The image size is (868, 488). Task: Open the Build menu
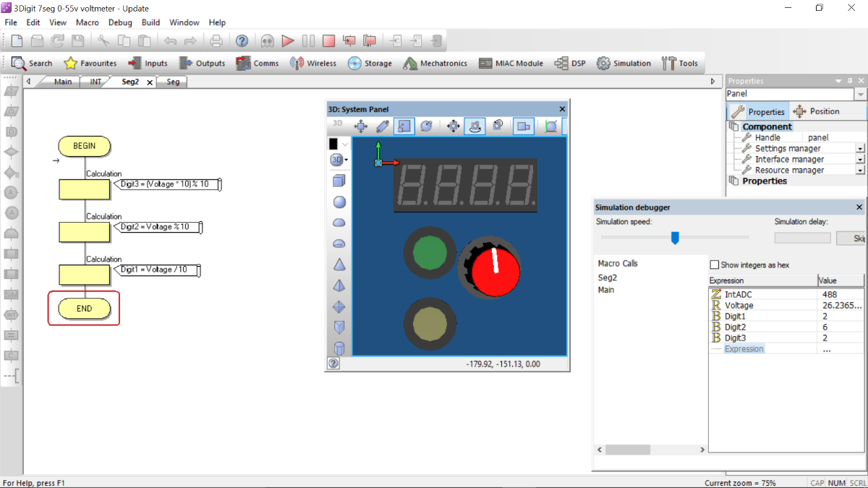pos(150,22)
